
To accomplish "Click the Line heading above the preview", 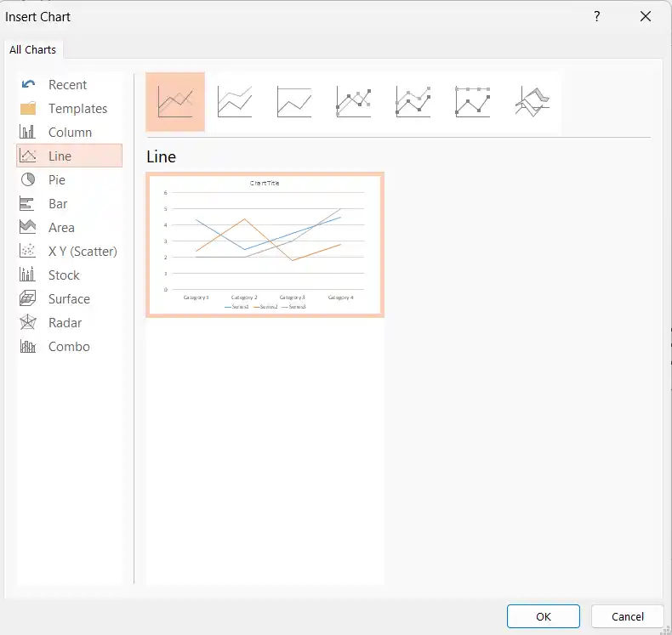I will click(x=161, y=156).
